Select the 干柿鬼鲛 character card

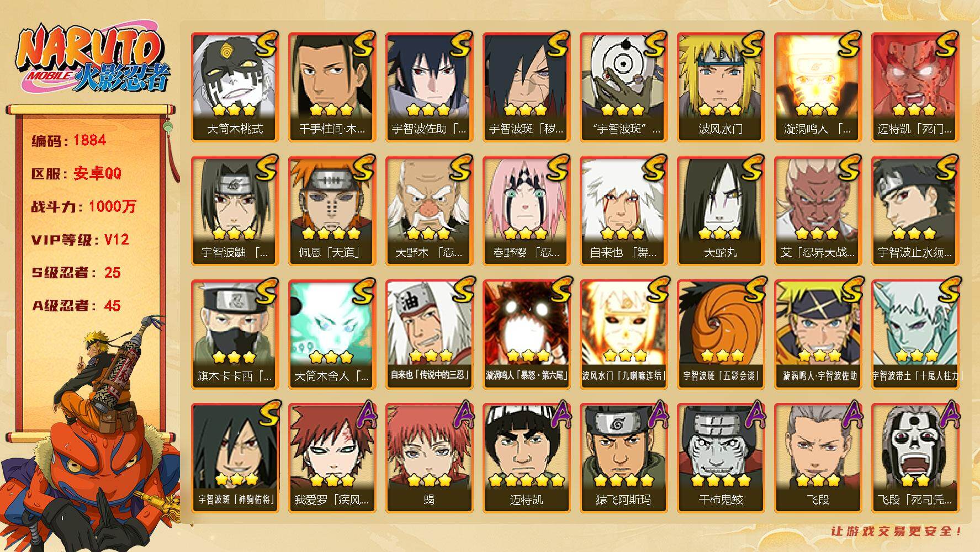coord(721,458)
